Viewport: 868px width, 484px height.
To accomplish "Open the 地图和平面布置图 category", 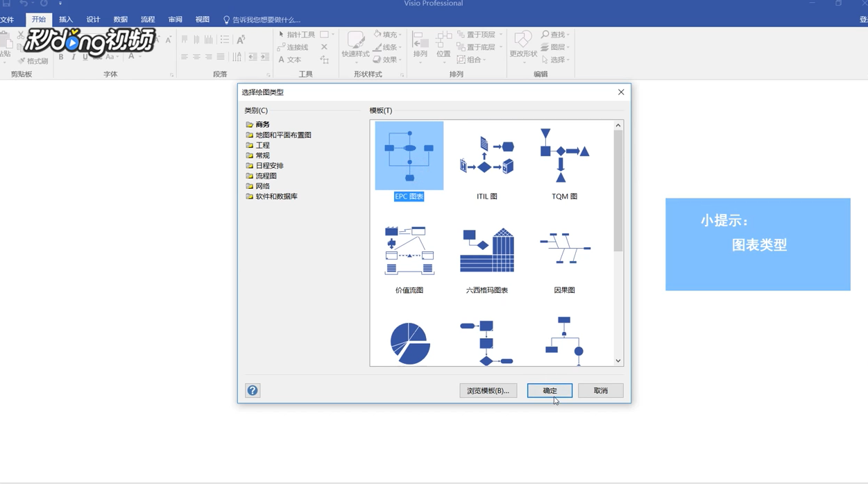I will pyautogui.click(x=278, y=135).
